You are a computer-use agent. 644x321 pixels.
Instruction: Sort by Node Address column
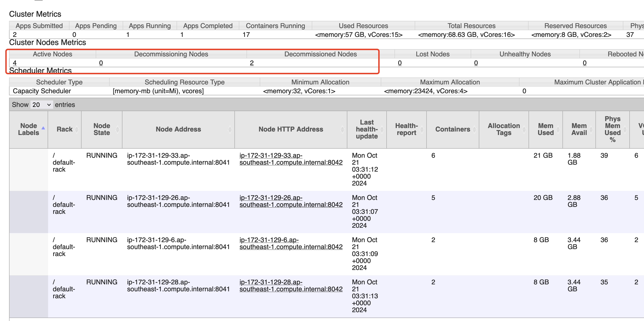click(x=230, y=129)
